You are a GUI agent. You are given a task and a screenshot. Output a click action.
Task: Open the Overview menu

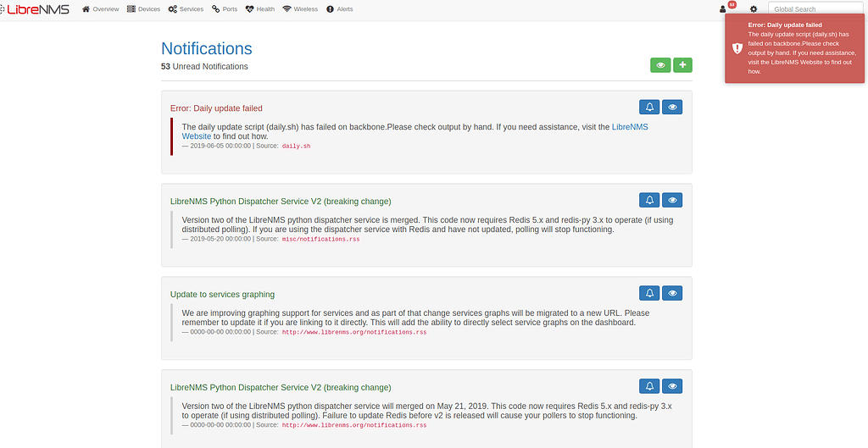coord(101,8)
